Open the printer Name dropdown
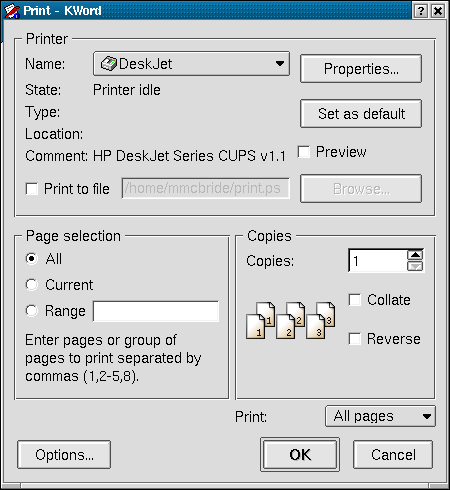The width and height of the screenshot is (450, 490). point(191,63)
